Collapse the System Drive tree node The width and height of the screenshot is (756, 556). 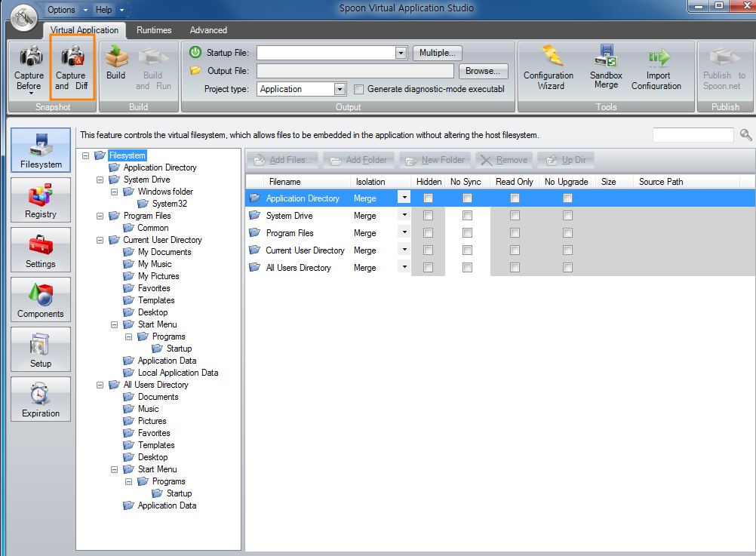(100, 180)
